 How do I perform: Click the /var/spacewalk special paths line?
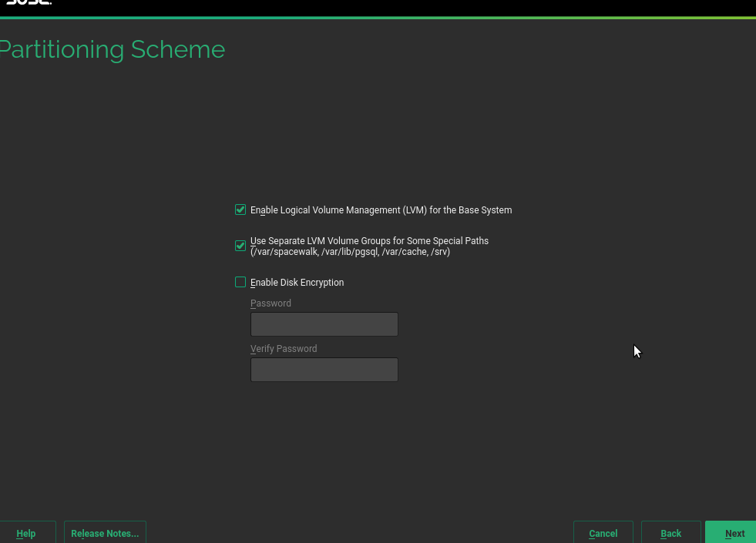pos(350,252)
